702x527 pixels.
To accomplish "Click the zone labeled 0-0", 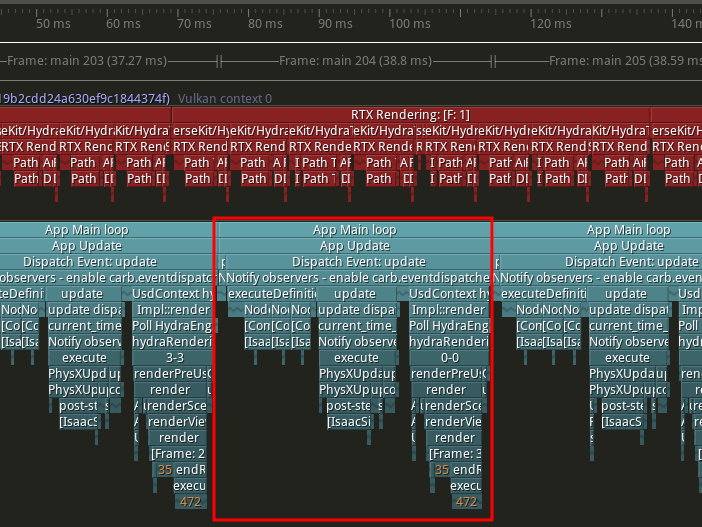I will (449, 357).
